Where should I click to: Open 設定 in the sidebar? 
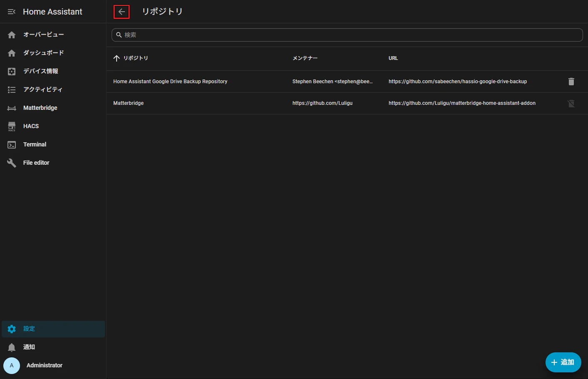53,329
